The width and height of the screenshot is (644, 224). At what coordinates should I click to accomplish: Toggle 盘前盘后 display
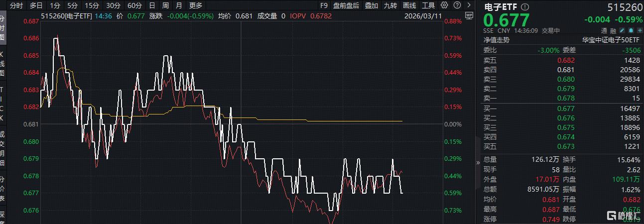[x=346, y=5]
